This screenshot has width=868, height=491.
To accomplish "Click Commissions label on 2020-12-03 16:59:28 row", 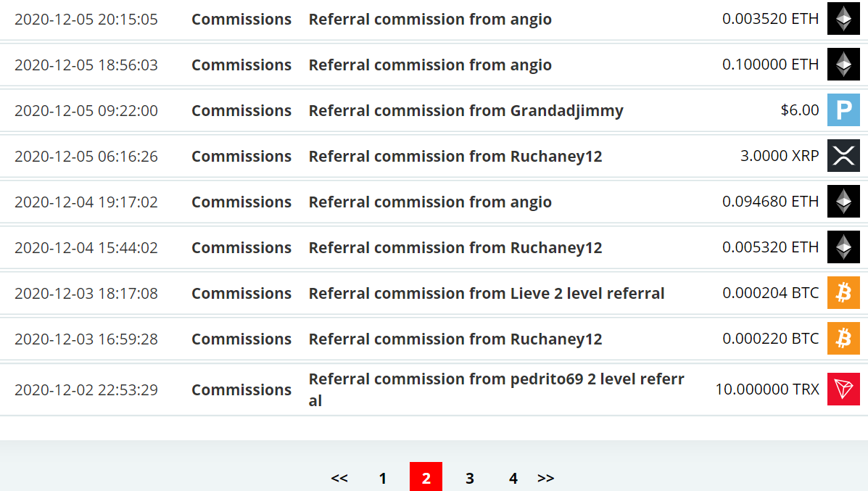I will (241, 339).
